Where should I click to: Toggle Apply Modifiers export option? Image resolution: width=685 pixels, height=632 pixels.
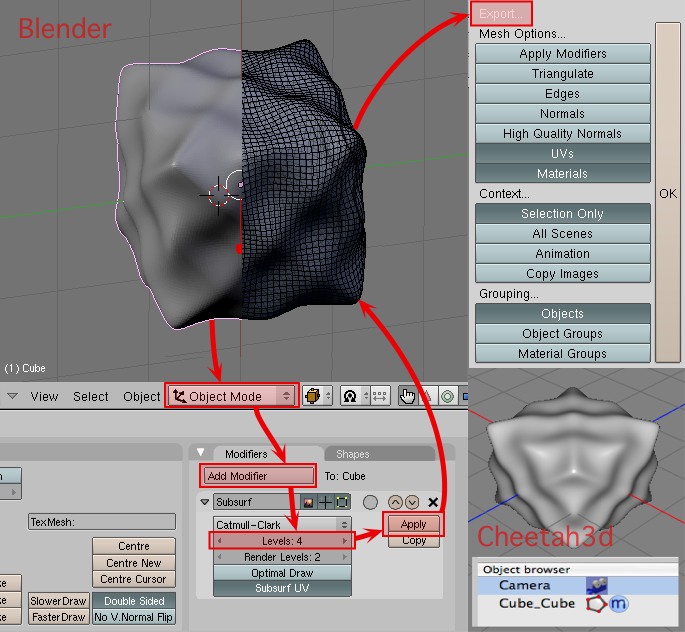click(x=563, y=54)
